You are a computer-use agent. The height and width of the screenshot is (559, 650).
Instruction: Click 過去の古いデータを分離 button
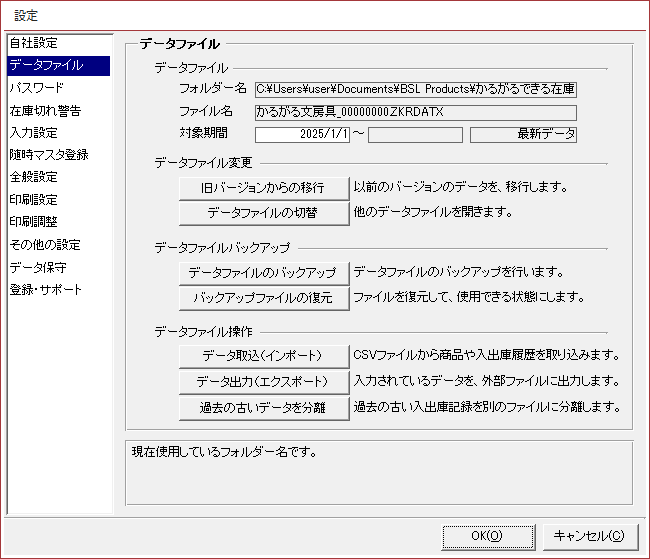(x=264, y=407)
